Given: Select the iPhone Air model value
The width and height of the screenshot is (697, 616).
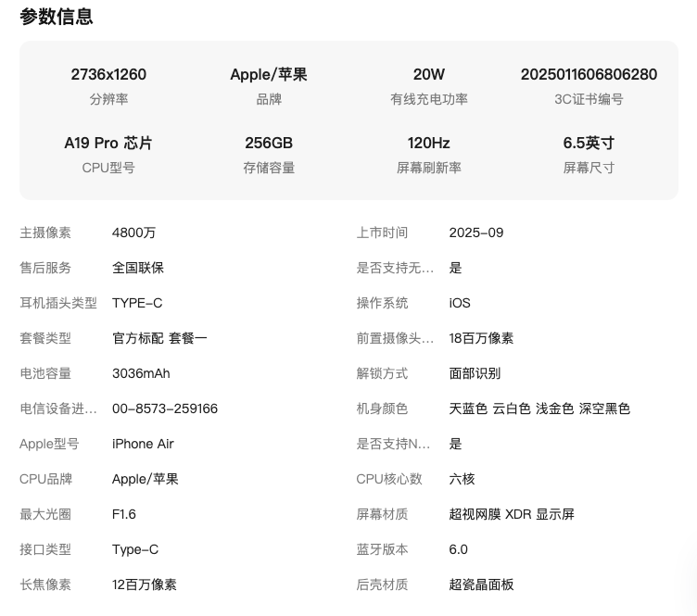Looking at the screenshot, I should (x=143, y=444).
